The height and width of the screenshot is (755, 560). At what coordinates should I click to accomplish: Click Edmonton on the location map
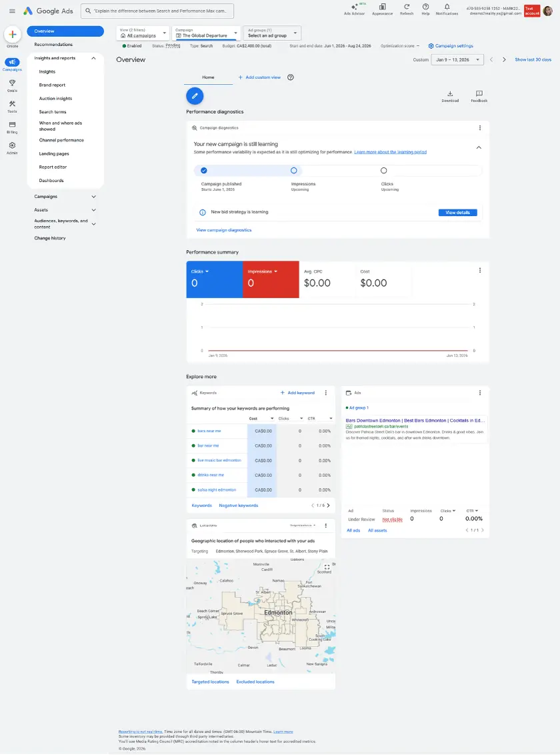[x=278, y=612]
